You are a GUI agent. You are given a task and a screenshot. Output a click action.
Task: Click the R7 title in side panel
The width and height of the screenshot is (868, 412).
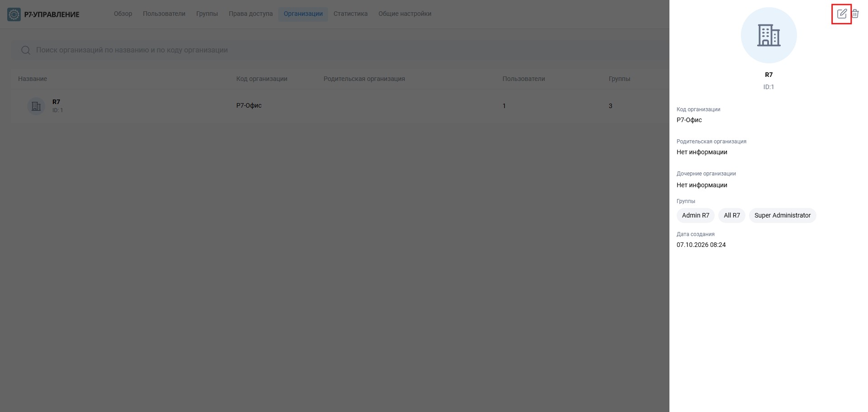coord(769,75)
